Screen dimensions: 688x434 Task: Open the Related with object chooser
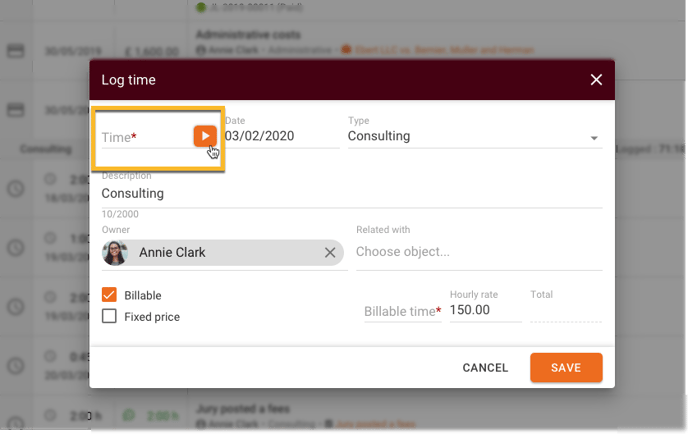coord(479,252)
